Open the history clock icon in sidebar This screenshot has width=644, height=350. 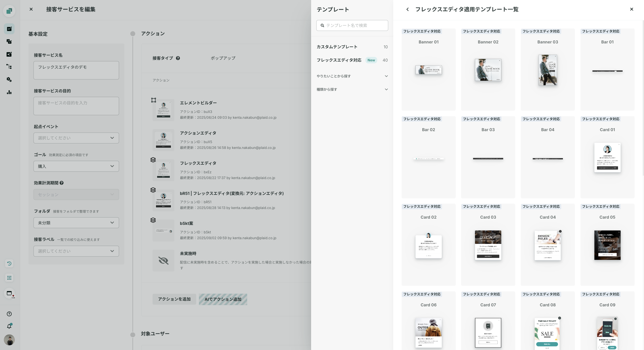point(9,263)
